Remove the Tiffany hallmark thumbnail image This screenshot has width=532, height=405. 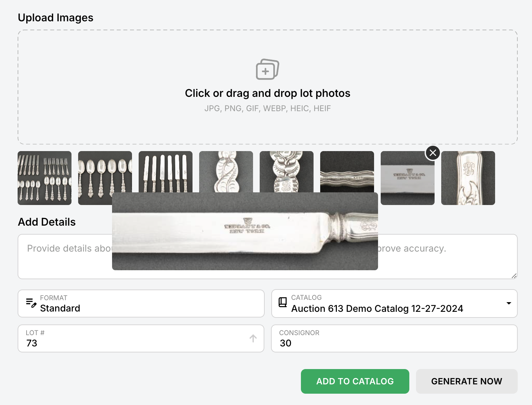point(433,153)
